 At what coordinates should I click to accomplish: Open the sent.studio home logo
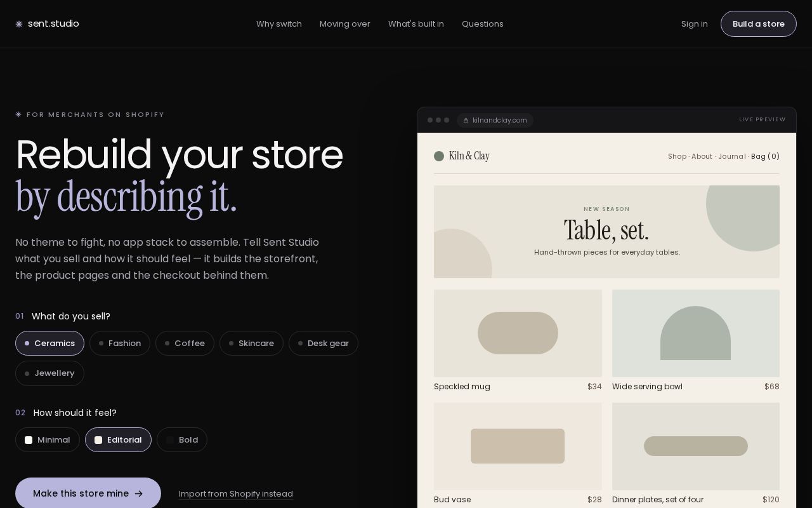click(48, 23)
